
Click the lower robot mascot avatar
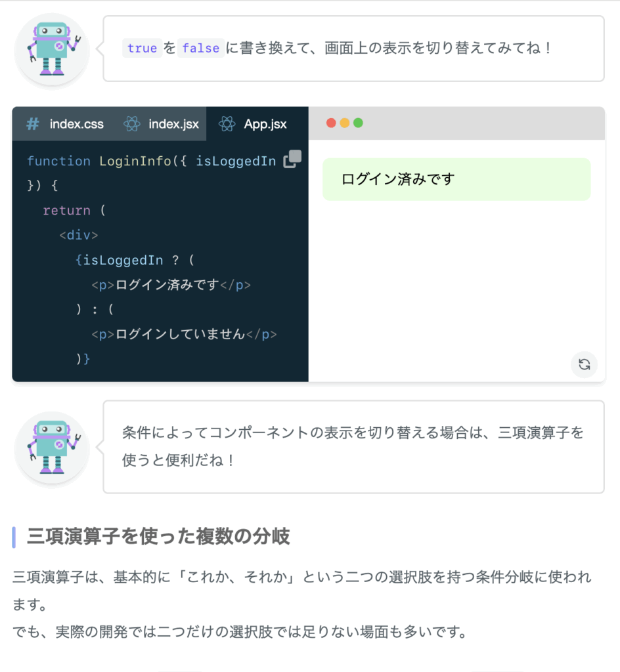[x=52, y=448]
